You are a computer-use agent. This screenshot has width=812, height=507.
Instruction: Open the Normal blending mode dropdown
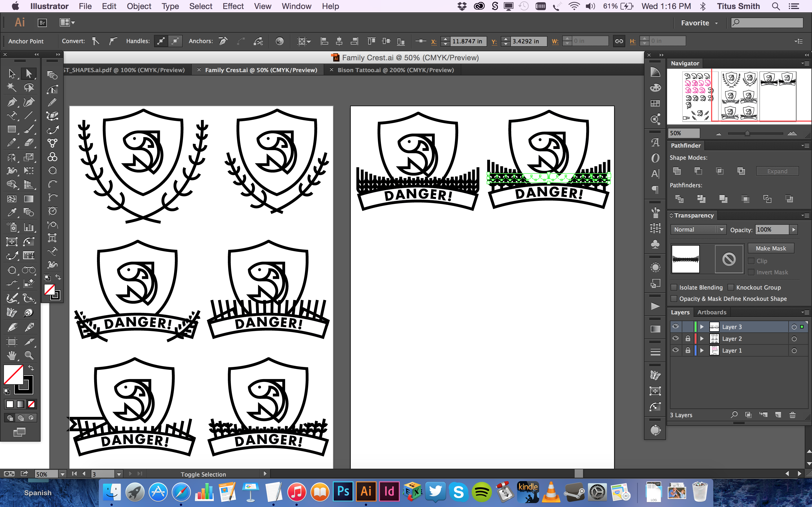click(698, 230)
